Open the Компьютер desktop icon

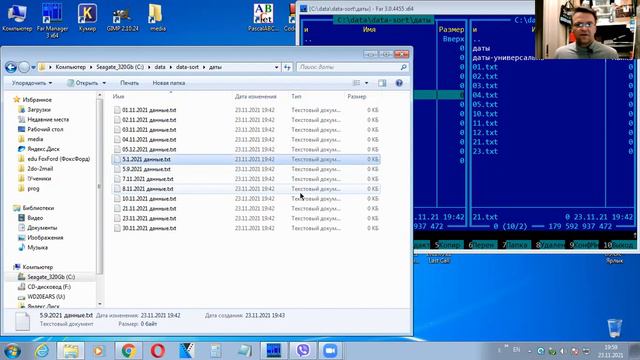[17, 18]
